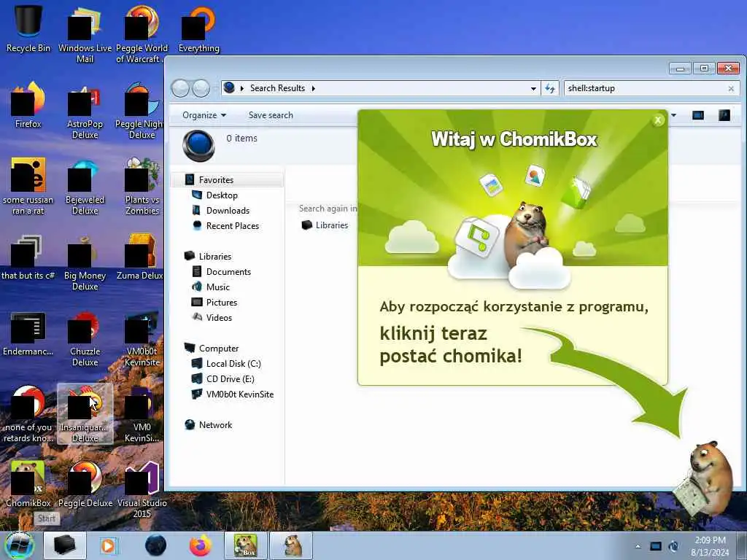This screenshot has width=747, height=560.
Task: Go back in Explorer navigation
Action: pyautogui.click(x=181, y=88)
